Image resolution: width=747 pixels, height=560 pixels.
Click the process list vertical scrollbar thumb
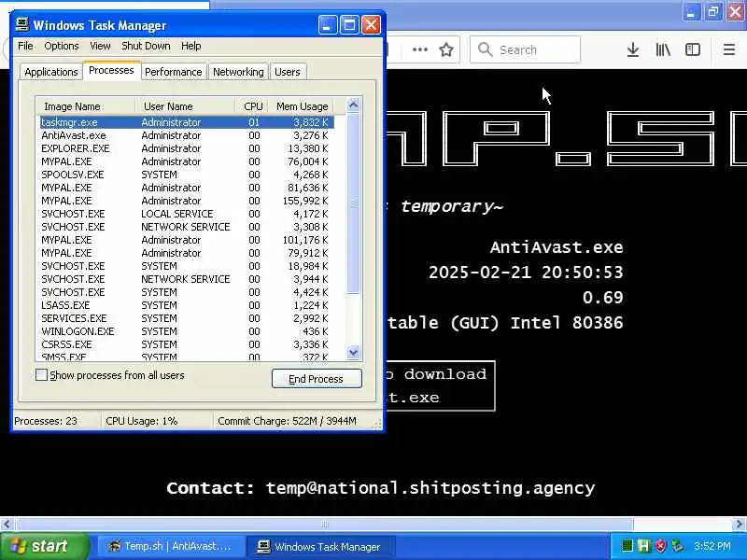click(354, 203)
